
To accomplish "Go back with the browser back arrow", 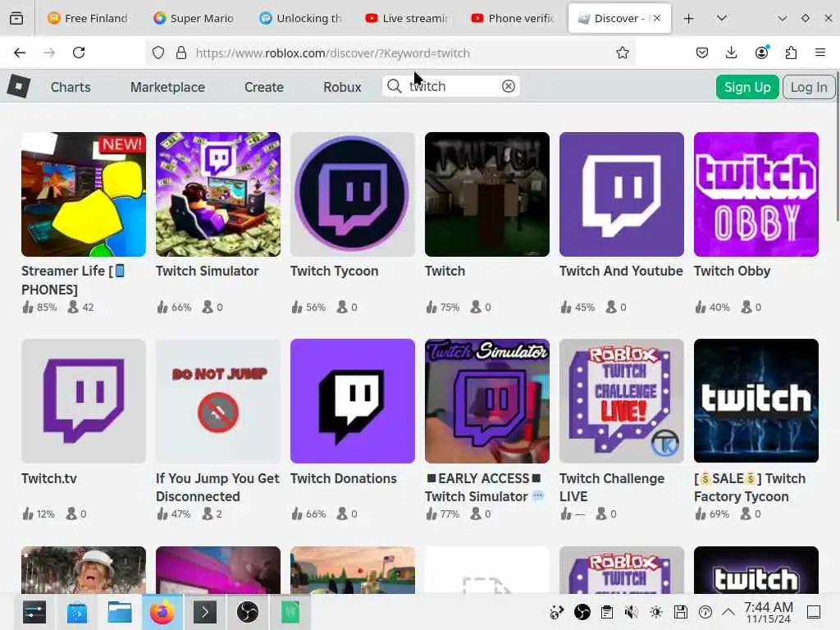I will coord(20,52).
